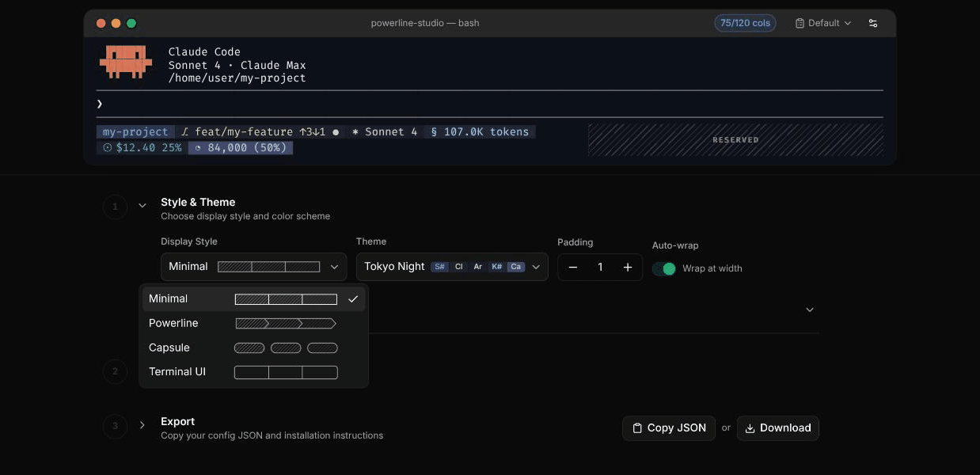
Task: Click the 107.0K tokens segment
Action: 480,132
